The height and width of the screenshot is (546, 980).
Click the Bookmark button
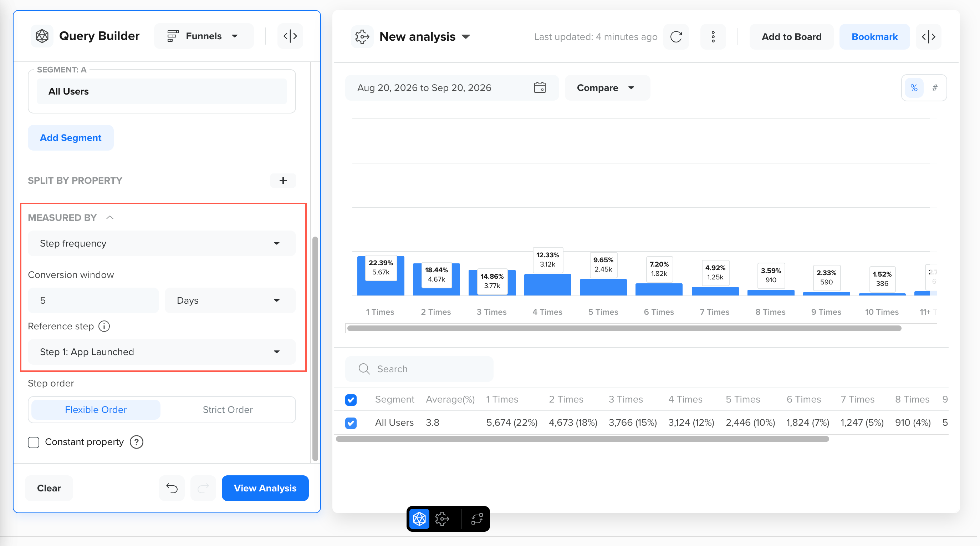pyautogui.click(x=874, y=37)
